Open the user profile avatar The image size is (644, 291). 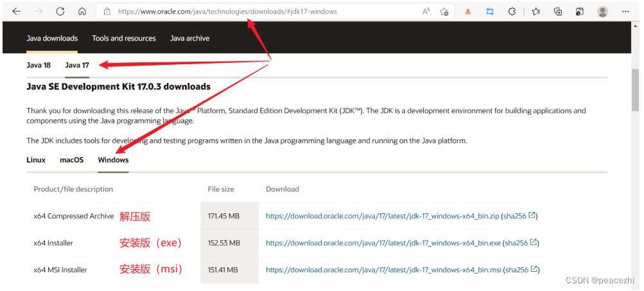(602, 12)
